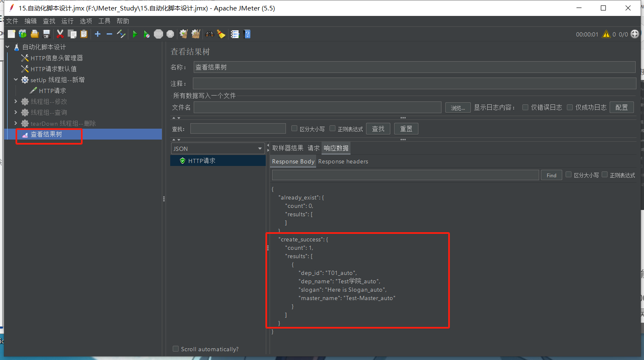Toggle 区分大小写 in the search row
Image resolution: width=644 pixels, height=360 pixels.
294,129
